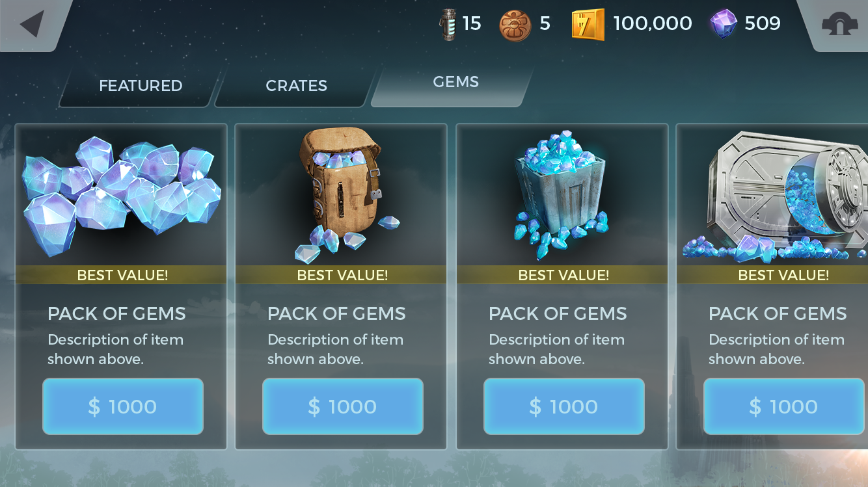Buy the bin gem pack for $1000

(564, 406)
